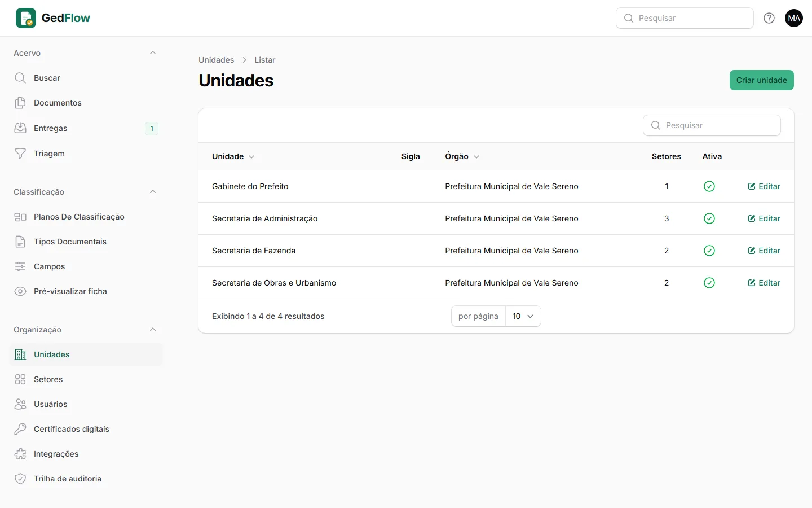Go to Entregas in the sidebar
Image resolution: width=812 pixels, height=508 pixels.
coord(86,128)
